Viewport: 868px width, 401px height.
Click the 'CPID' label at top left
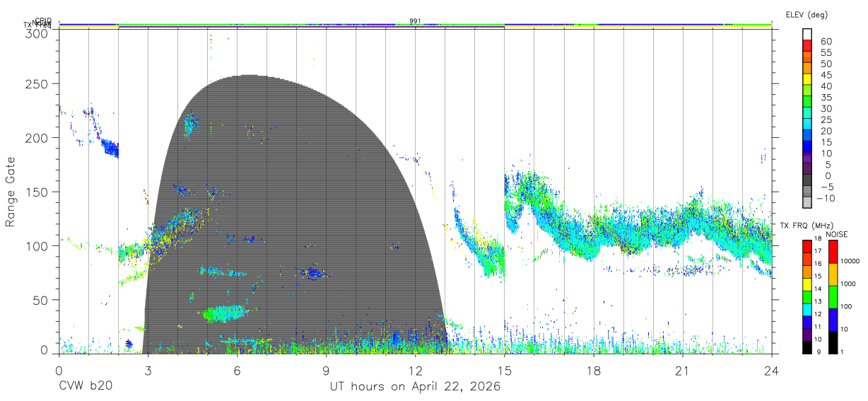click(x=43, y=21)
